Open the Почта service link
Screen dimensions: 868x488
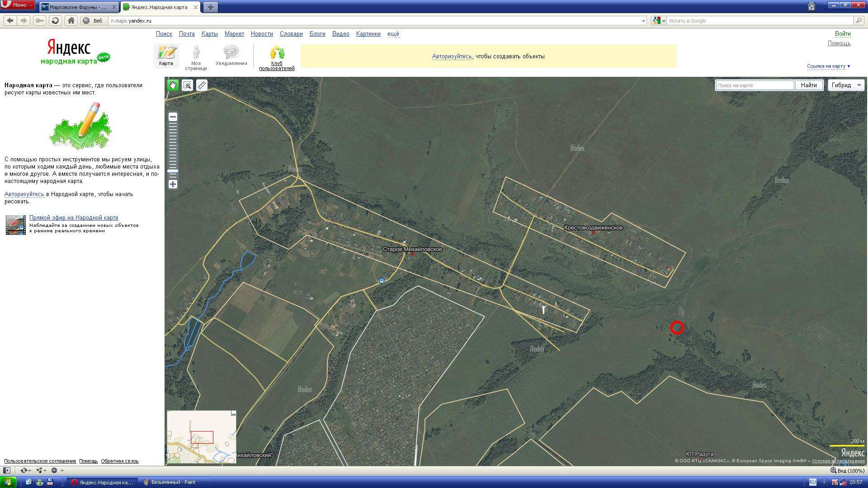[187, 34]
